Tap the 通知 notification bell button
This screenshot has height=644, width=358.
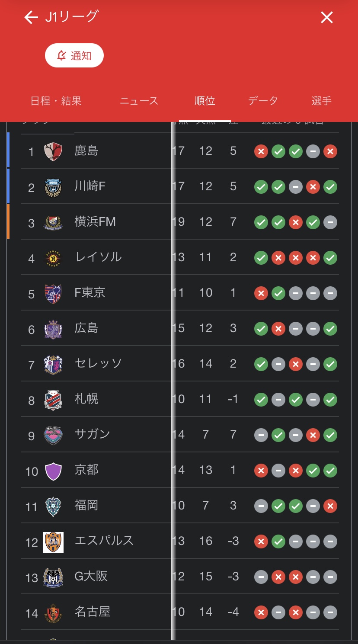coord(74,56)
